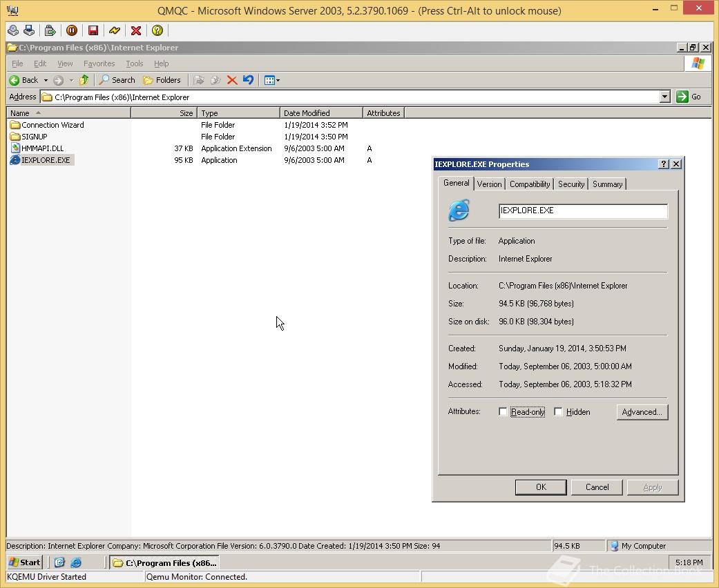Open QMC help question mark icon
Image resolution: width=719 pixels, height=588 pixels.
point(157,30)
